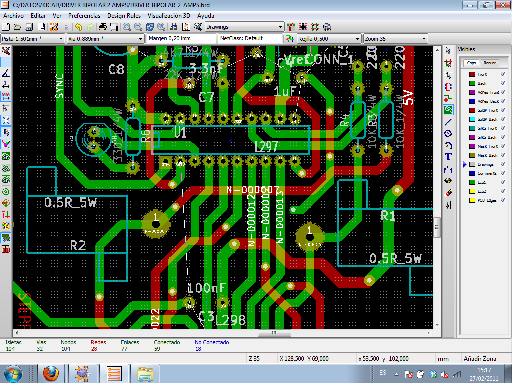Expand the active layer Drawings combo box
The image size is (513, 383).
pos(244,27)
